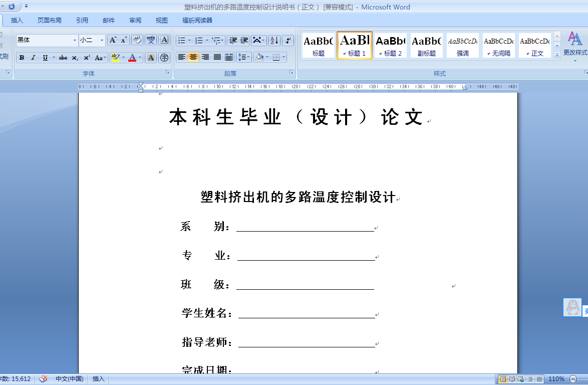Open the 审阅 ribbon tab
Viewport: 588px width, 385px height.
[x=135, y=20]
